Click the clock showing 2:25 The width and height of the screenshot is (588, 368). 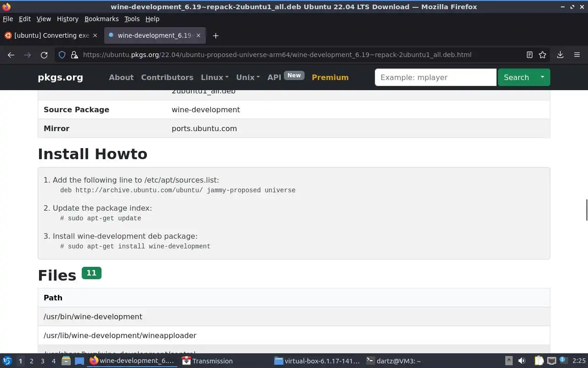(x=579, y=361)
